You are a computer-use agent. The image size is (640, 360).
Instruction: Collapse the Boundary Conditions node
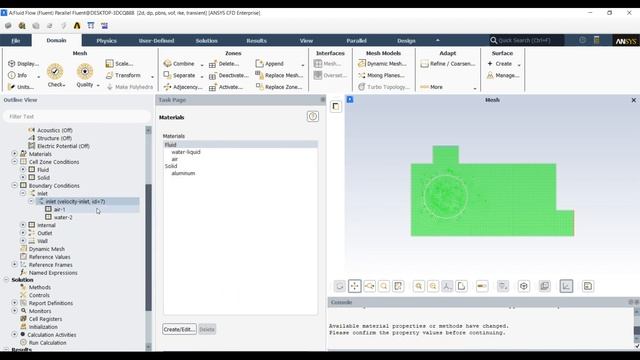pyautogui.click(x=14, y=185)
